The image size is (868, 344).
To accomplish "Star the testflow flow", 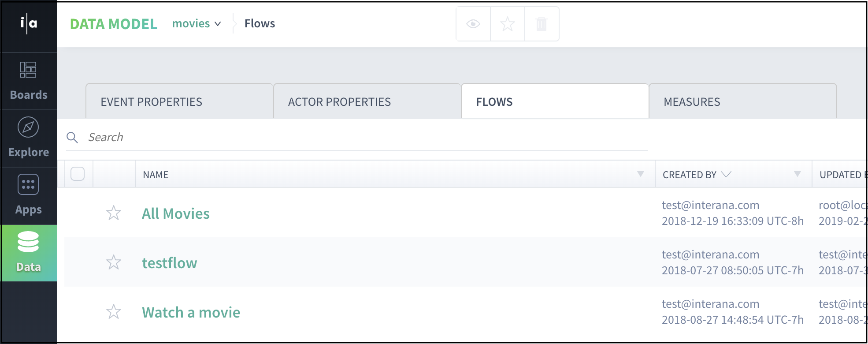I will point(114,262).
